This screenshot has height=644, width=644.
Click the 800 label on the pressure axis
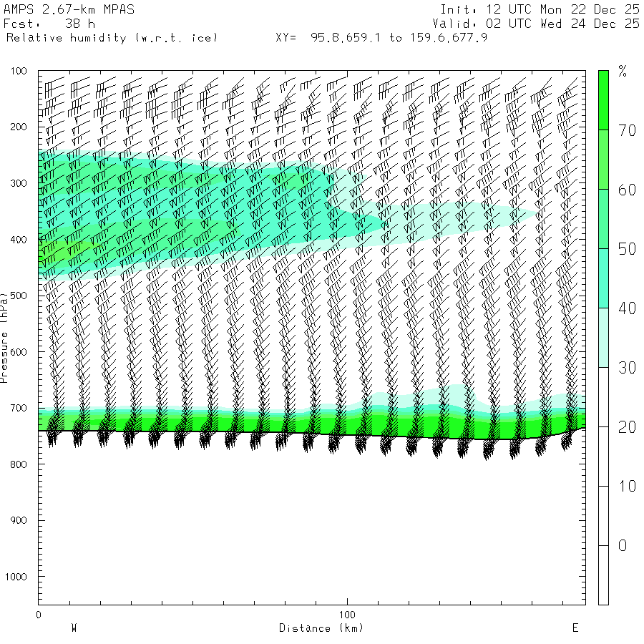pyautogui.click(x=19, y=464)
